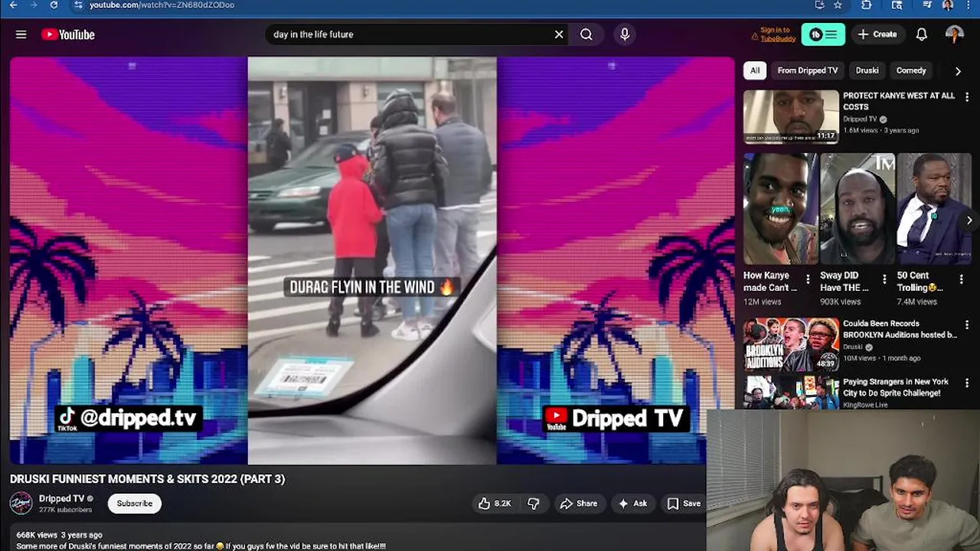Reload the page with the browser refresh icon
The image size is (980, 551).
click(x=54, y=5)
